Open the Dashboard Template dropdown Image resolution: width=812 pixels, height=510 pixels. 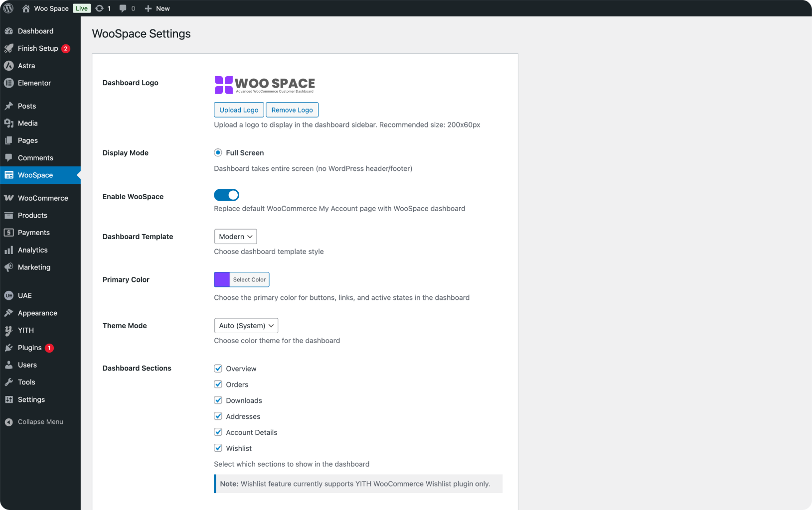point(235,236)
